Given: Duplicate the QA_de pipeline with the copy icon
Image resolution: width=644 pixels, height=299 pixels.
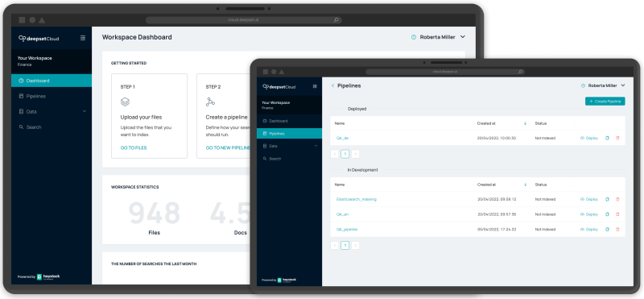Looking at the screenshot, I should point(607,138).
